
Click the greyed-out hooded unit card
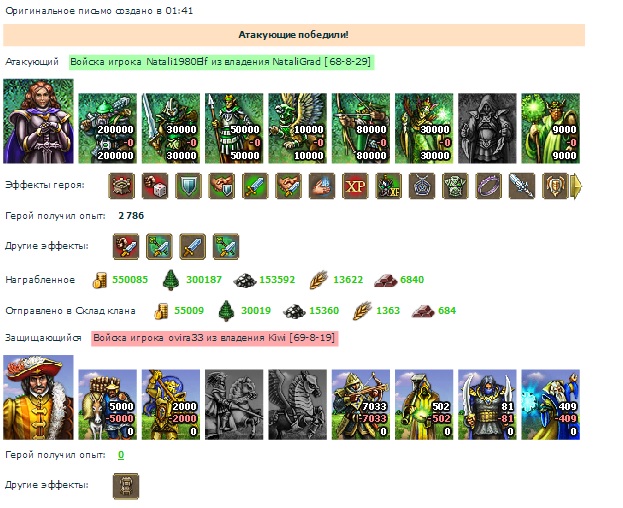click(488, 128)
